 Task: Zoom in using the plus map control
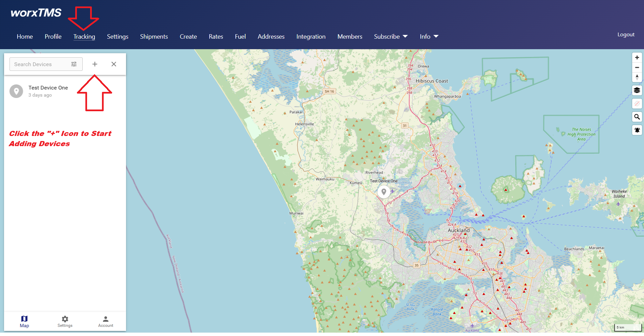pyautogui.click(x=637, y=57)
